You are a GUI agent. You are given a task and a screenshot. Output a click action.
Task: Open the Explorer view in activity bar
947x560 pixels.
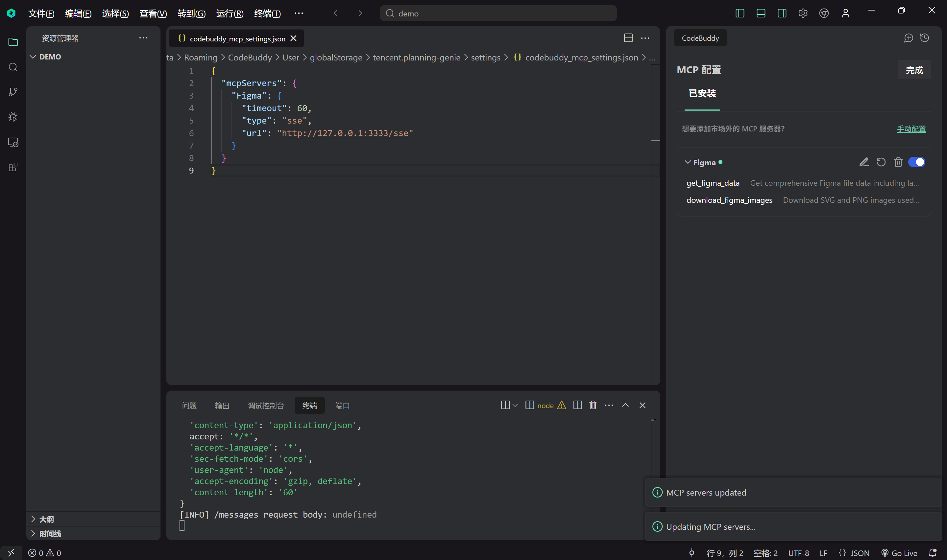click(x=13, y=42)
